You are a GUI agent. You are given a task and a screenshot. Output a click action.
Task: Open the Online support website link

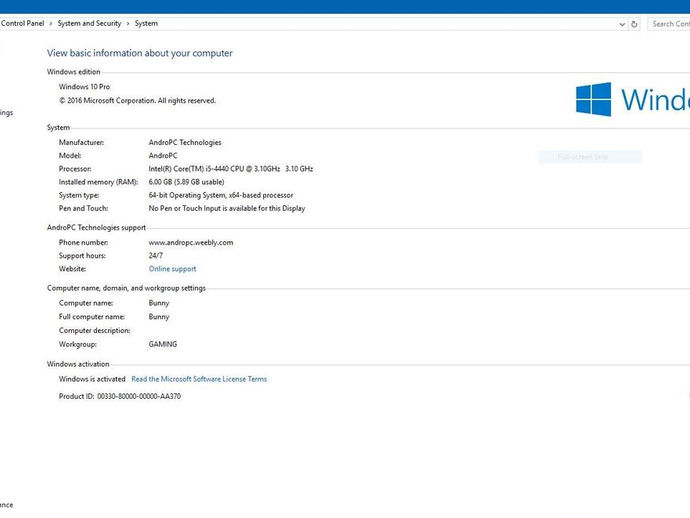tap(172, 269)
